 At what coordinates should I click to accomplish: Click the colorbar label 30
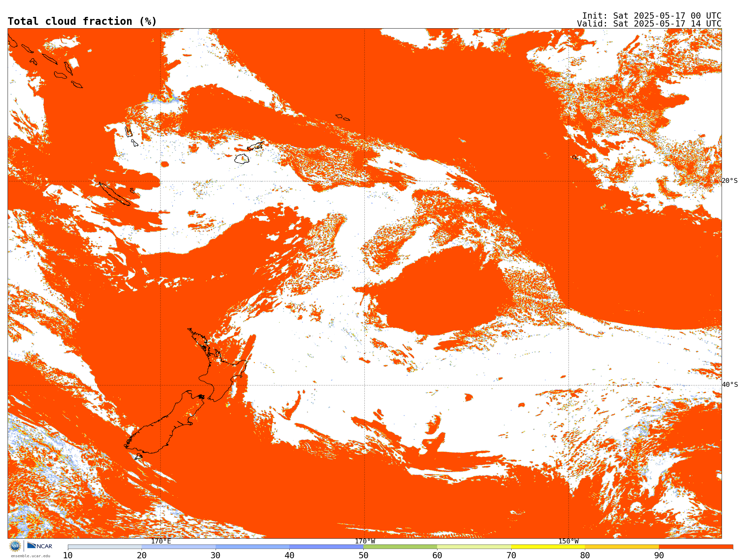[x=216, y=556]
